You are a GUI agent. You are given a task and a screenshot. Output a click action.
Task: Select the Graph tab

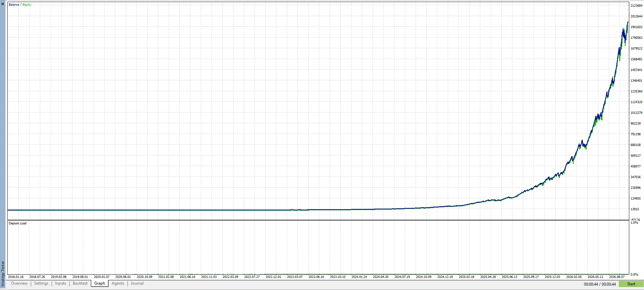(100, 283)
